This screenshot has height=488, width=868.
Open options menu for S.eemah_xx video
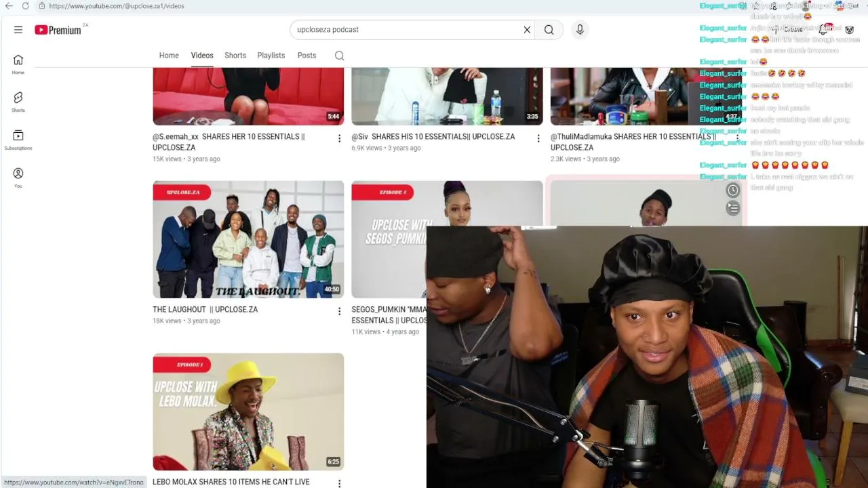pos(339,138)
